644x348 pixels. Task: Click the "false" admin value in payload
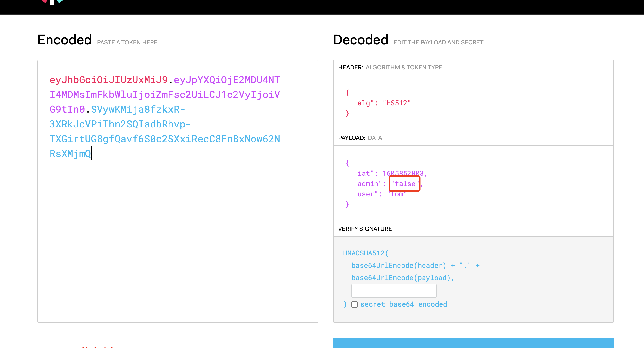pyautogui.click(x=405, y=184)
